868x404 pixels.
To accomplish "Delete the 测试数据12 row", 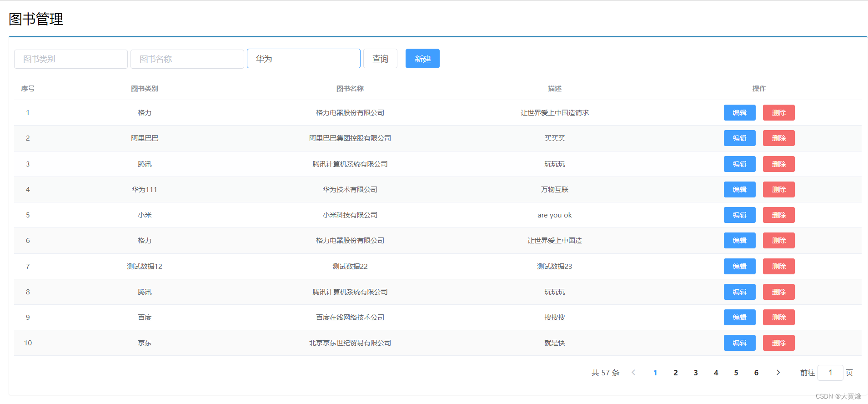I will pos(778,267).
